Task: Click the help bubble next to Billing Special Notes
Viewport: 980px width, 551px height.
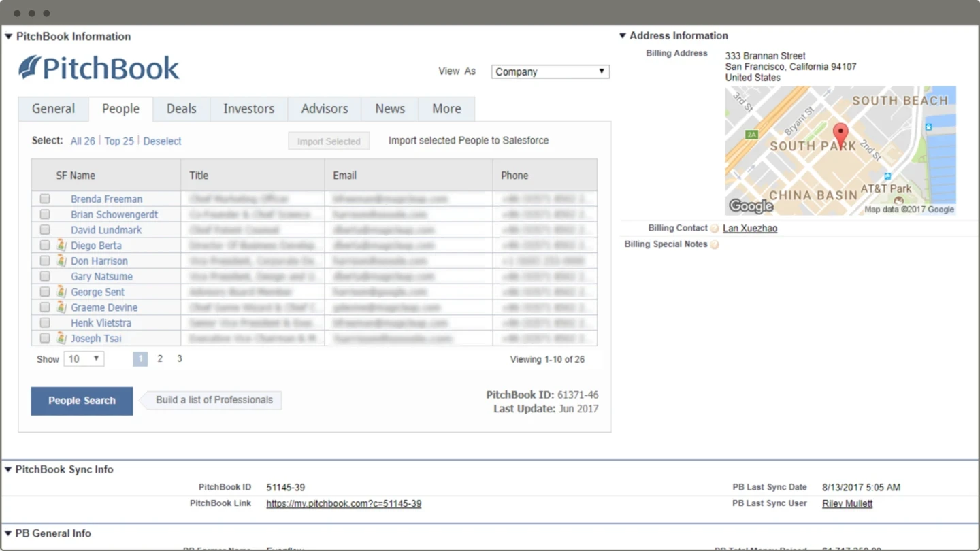Action: (715, 245)
